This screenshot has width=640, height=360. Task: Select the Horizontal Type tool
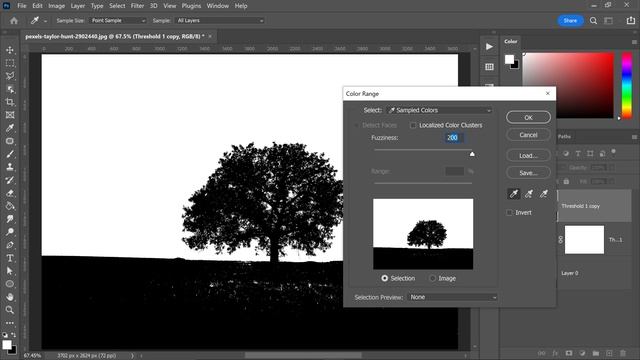pyautogui.click(x=10, y=258)
